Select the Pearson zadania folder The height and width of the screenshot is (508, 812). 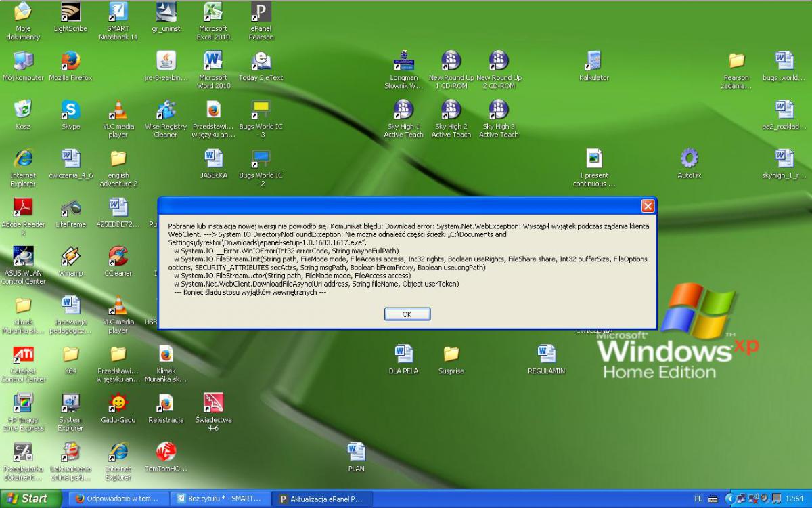click(x=736, y=70)
